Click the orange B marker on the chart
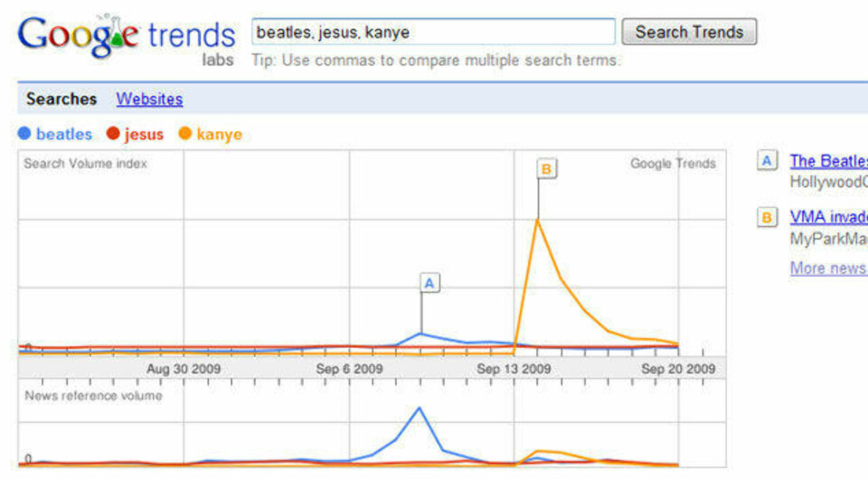 click(546, 169)
